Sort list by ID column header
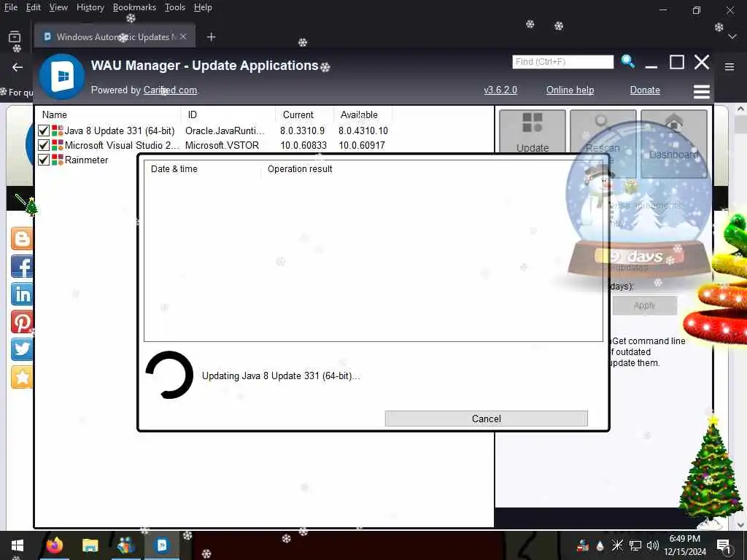Image resolution: width=747 pixels, height=560 pixels. pos(228,114)
